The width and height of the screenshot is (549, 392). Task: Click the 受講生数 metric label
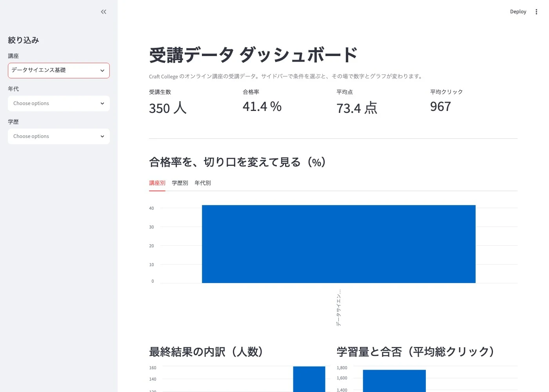pos(160,92)
